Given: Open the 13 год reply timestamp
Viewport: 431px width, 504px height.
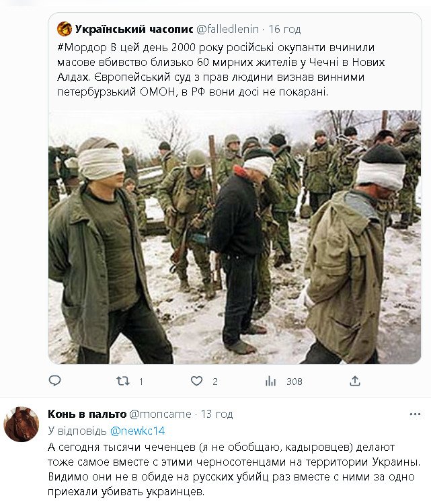Looking at the screenshot, I should tap(217, 414).
